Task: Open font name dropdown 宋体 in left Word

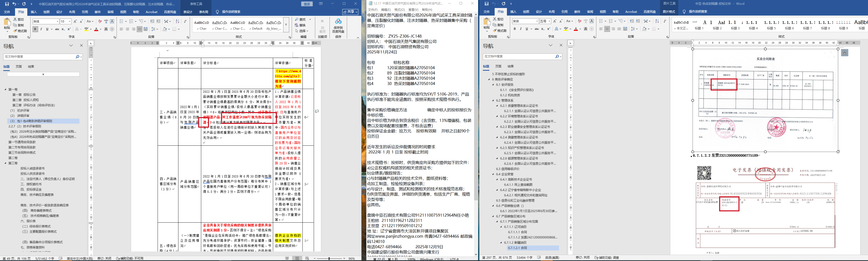Action: click(57, 22)
